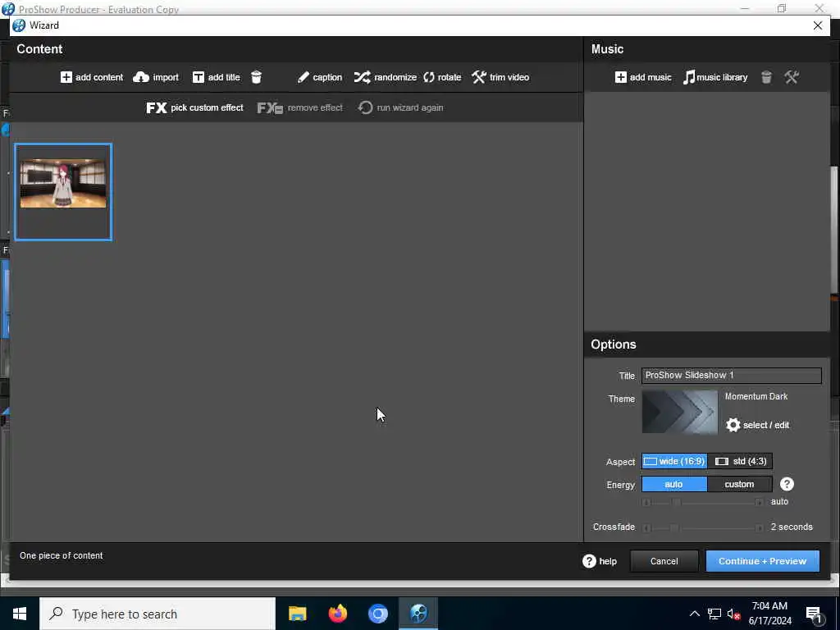This screenshot has width=840, height=630.
Task: Select the anime girl content thumbnail
Action: [x=63, y=192]
